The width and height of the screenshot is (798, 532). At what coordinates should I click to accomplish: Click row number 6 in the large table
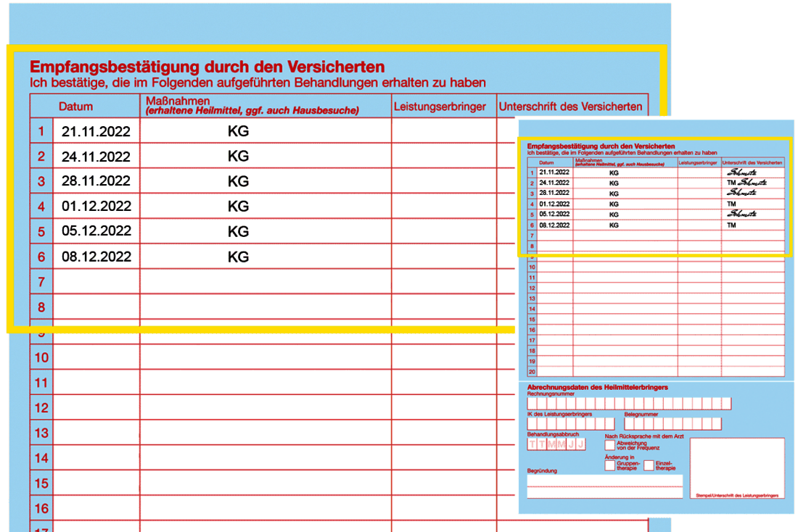(41, 257)
